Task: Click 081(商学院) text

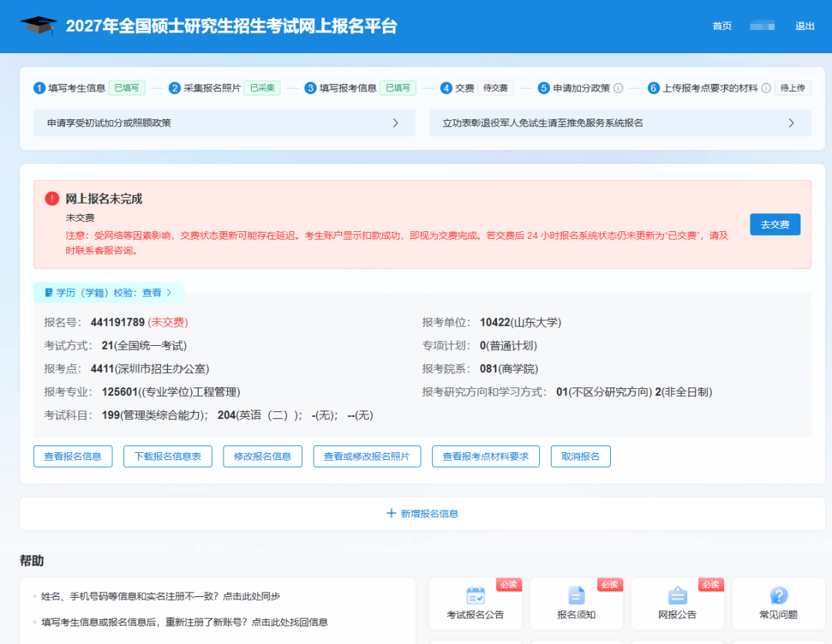Action: pos(509,369)
